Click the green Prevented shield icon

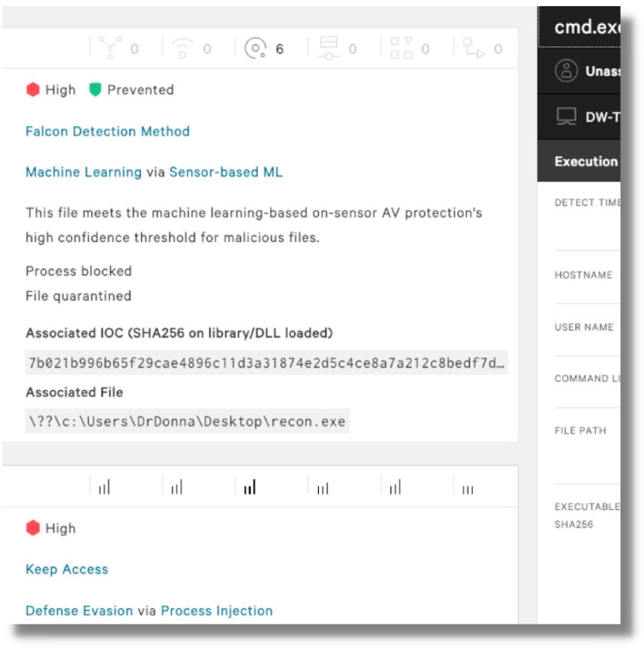[x=95, y=90]
